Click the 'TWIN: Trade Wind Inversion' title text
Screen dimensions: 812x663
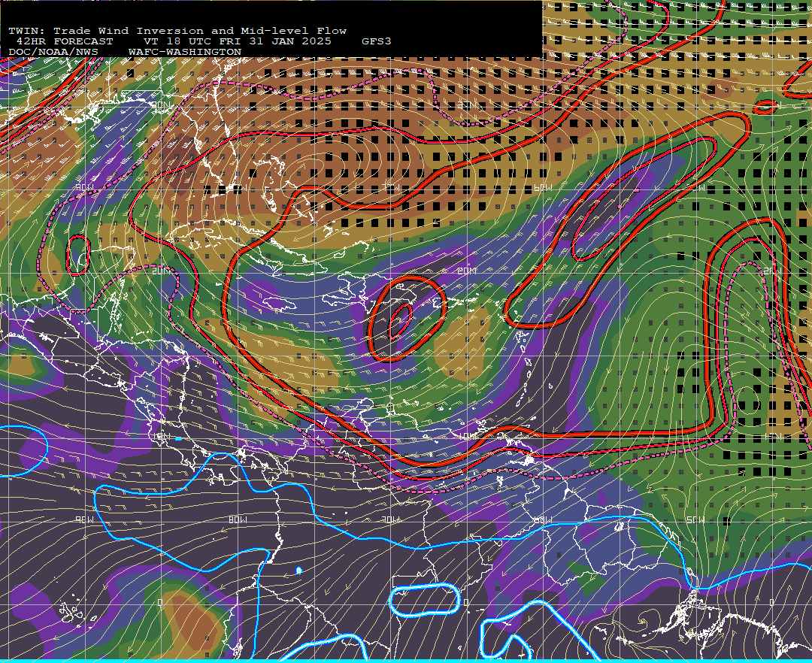pos(108,31)
